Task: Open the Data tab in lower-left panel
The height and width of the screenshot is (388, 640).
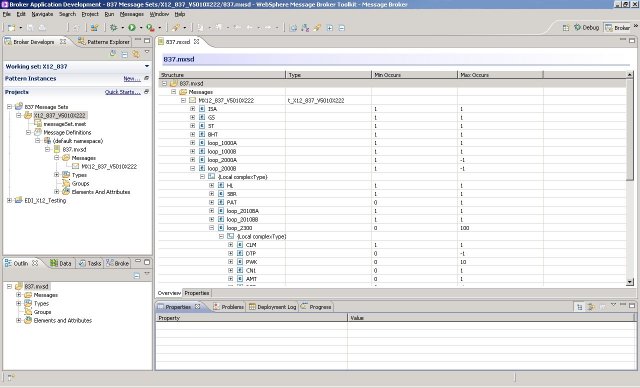Action: click(x=61, y=263)
